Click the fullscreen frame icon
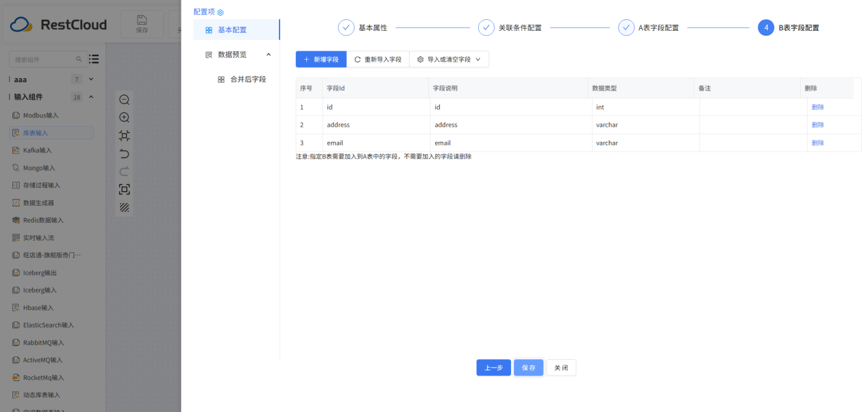The height and width of the screenshot is (412, 868). click(124, 189)
